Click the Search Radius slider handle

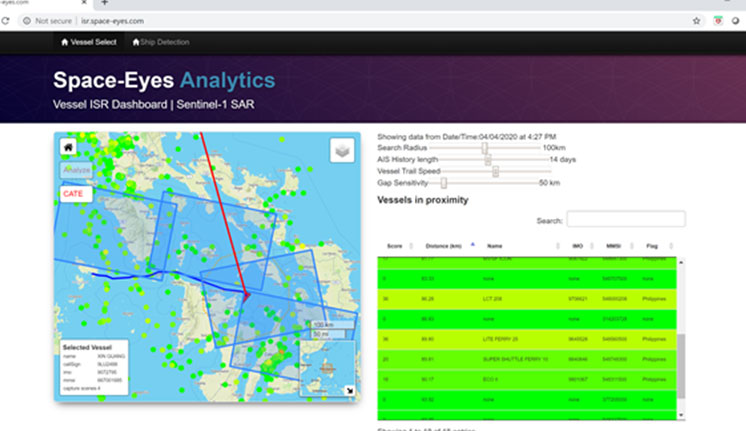(x=486, y=148)
